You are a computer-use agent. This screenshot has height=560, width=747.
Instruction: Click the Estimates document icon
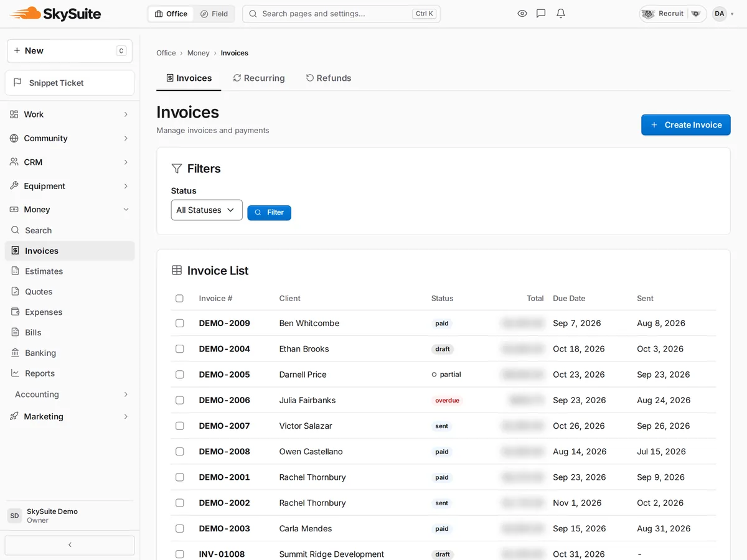[x=16, y=271]
